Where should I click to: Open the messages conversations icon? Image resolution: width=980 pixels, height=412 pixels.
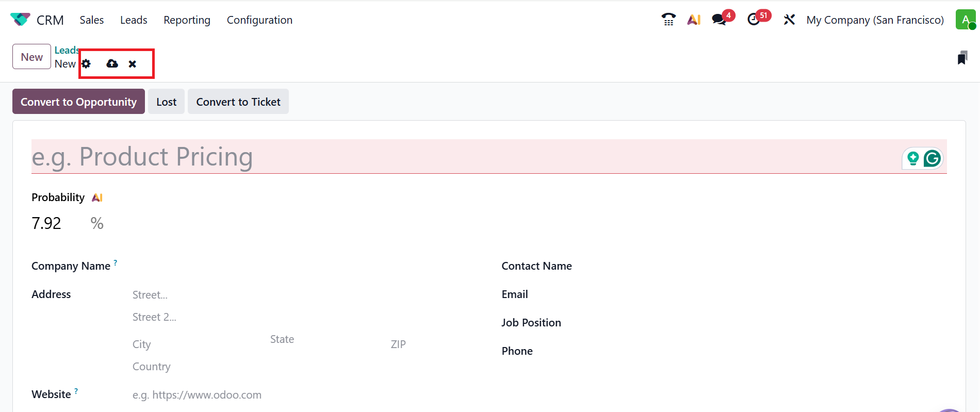pyautogui.click(x=718, y=20)
